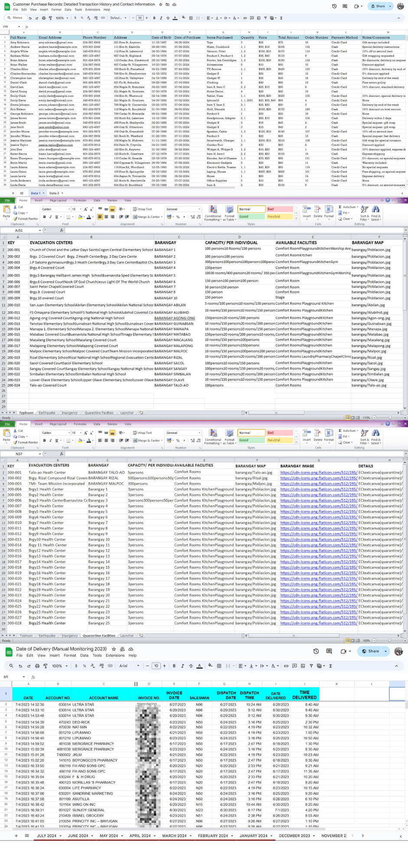Click Sort & Filter in Typhoon Excel ribbon

[x=365, y=213]
